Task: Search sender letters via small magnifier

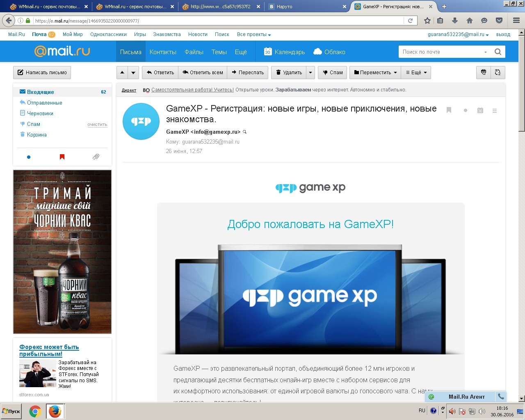Action: tap(245, 132)
